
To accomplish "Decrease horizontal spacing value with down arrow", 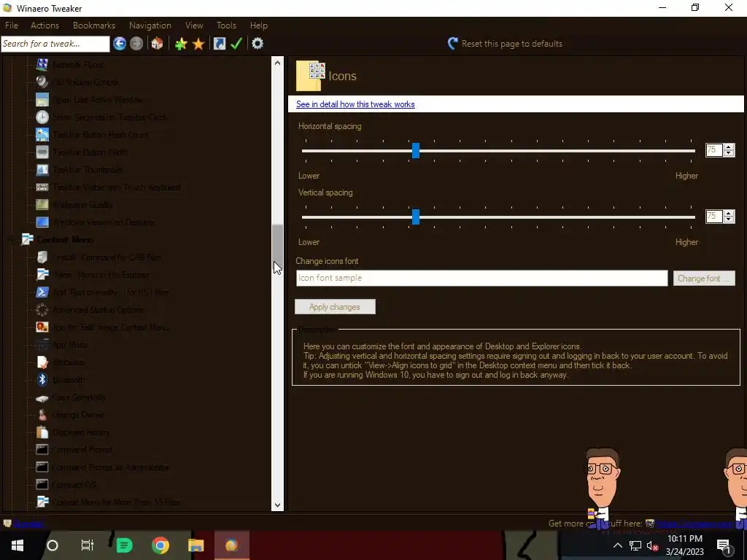I will coord(729,153).
